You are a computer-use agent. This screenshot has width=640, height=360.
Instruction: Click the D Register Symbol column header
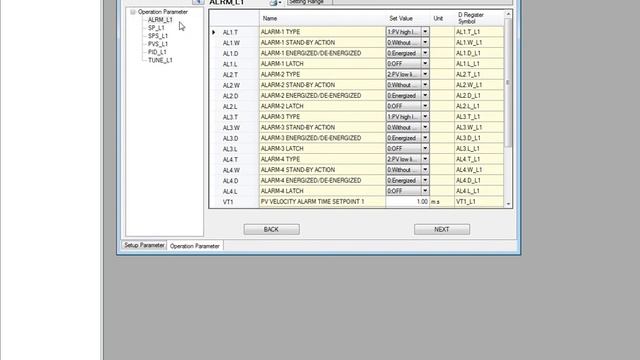[x=479, y=18]
